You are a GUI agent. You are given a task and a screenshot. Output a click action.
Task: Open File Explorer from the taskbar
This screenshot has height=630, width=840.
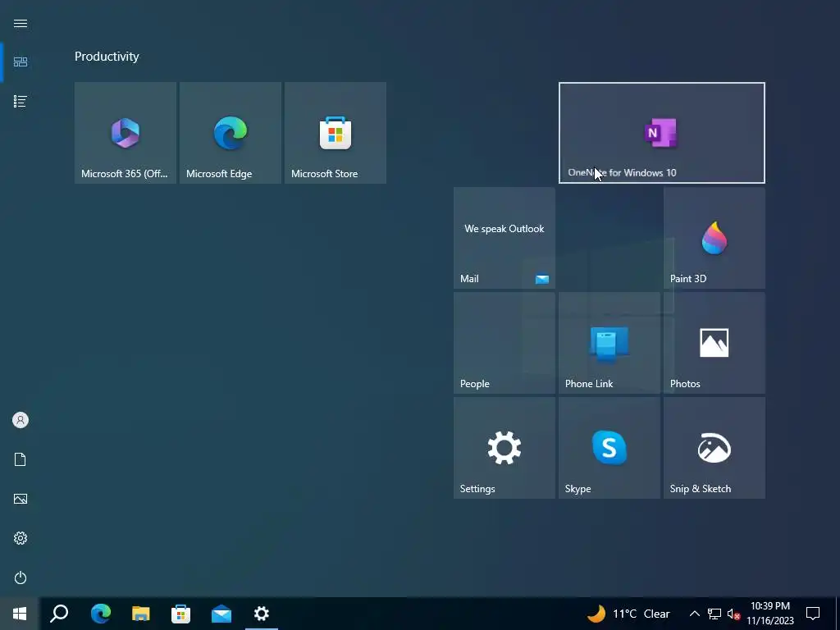(140, 614)
